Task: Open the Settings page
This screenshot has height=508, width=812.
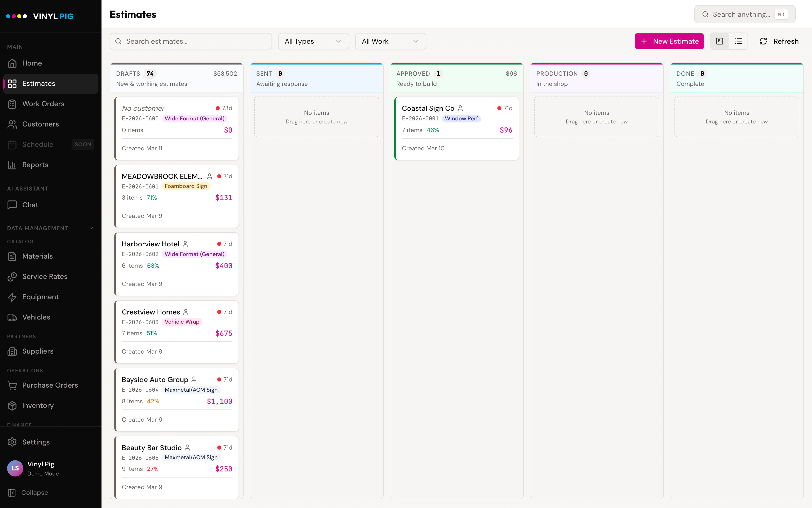Action: pyautogui.click(x=51, y=442)
